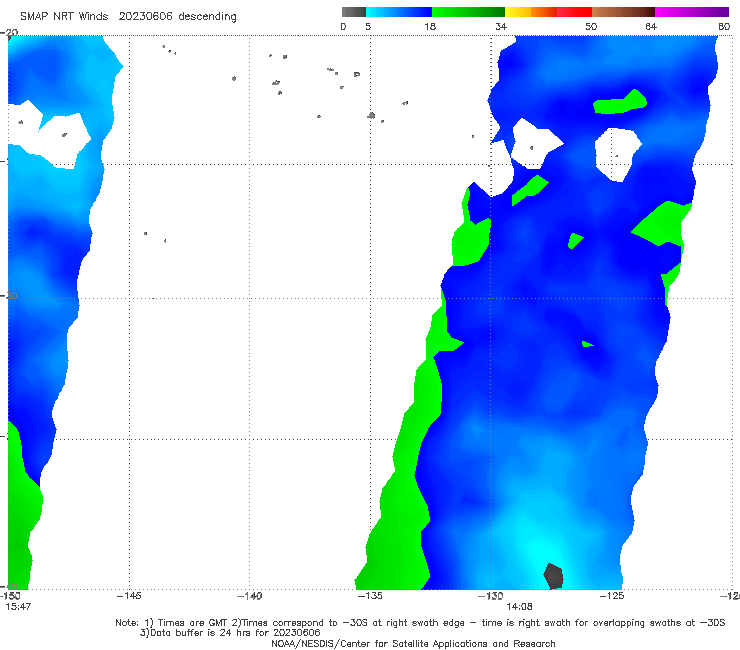This screenshot has height=650, width=740.
Task: Click the longitude label -145
Action: (129, 596)
